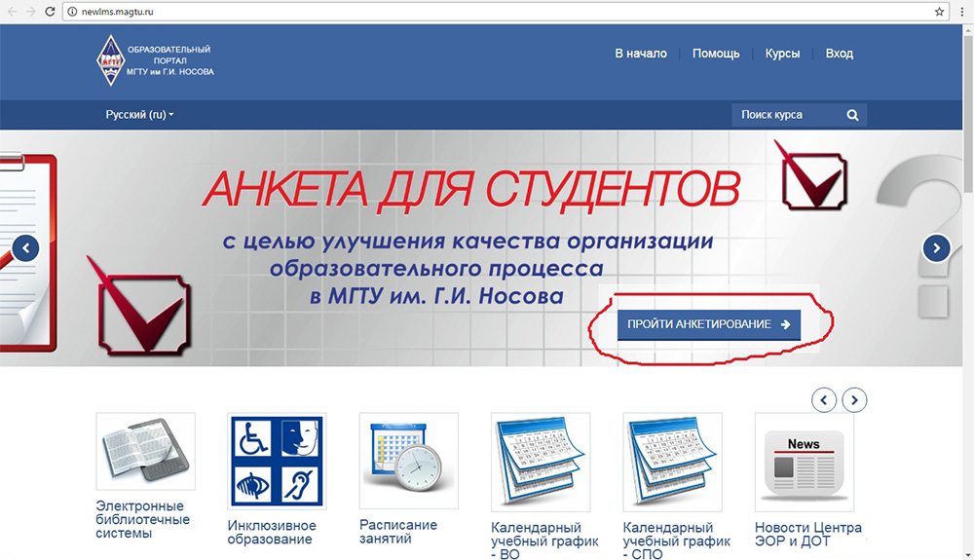The width and height of the screenshot is (974, 560).
Task: Click the page vertical scrollbar thumb
Action: click(x=968, y=112)
